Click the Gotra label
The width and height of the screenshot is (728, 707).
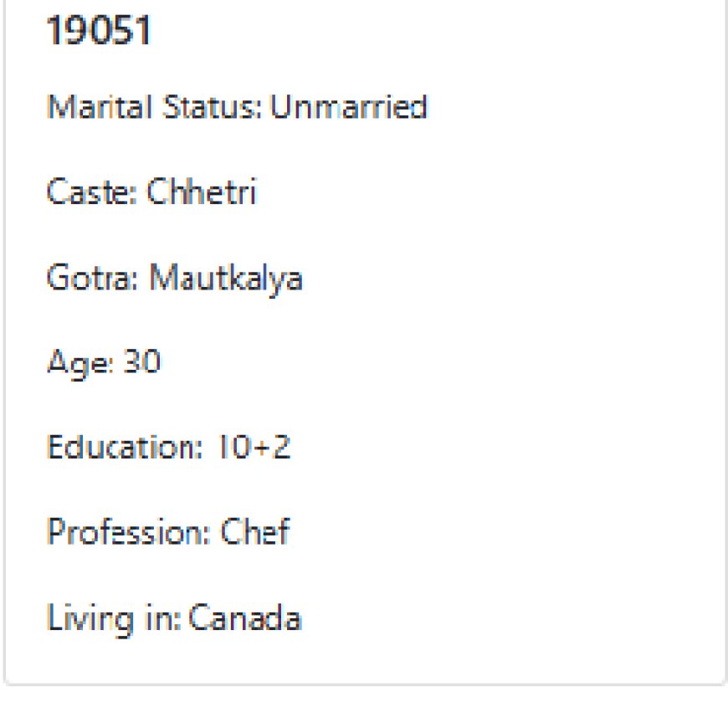tap(93, 278)
